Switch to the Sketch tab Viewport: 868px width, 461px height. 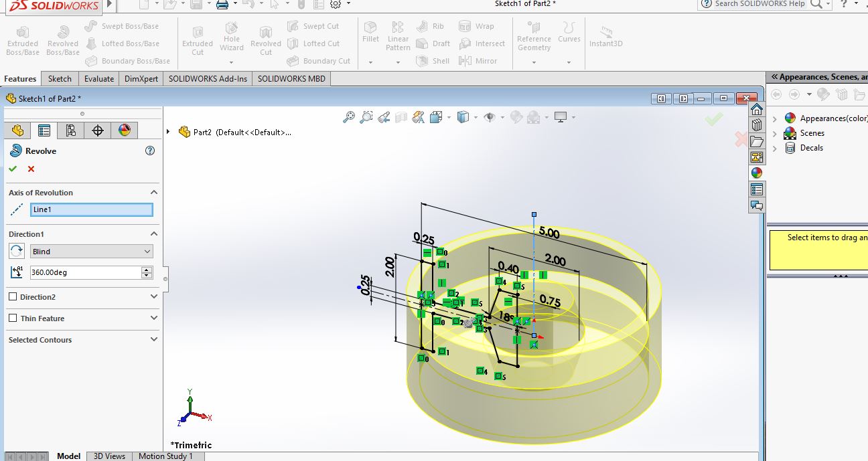click(x=60, y=78)
